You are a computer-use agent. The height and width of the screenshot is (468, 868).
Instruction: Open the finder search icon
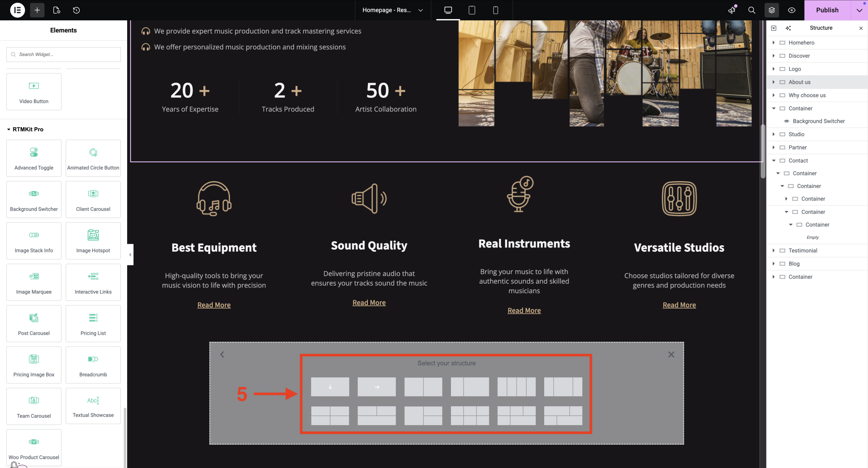point(752,10)
